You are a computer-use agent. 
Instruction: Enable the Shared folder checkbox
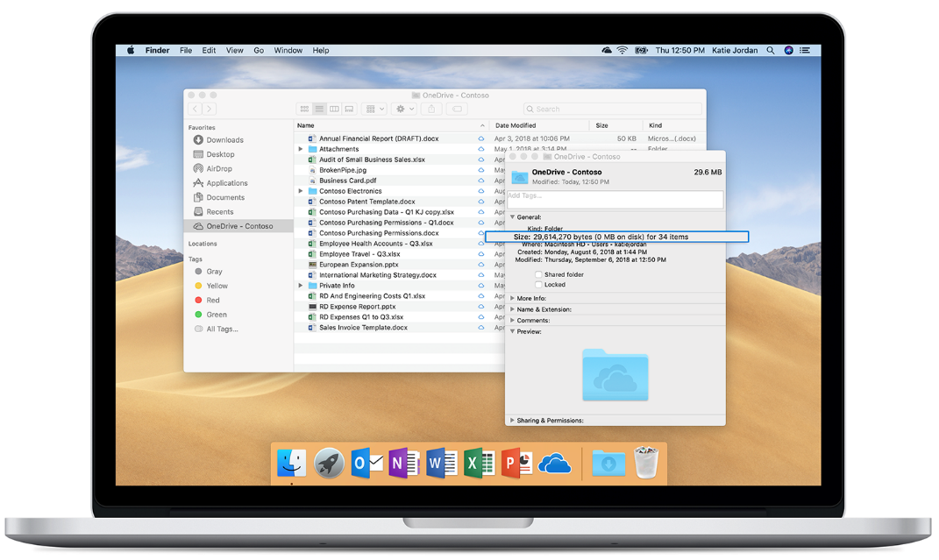538,274
